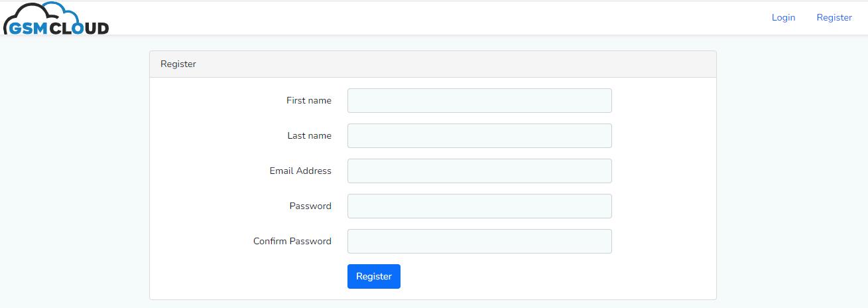Click the Password label text
Screen dimensions: 868x308
(x=310, y=206)
